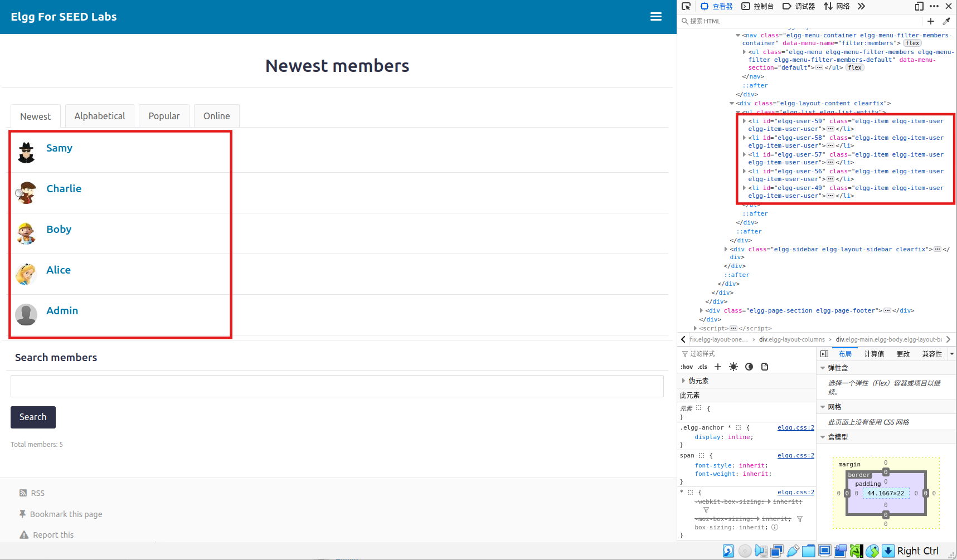
Task: Click Boby's avatar image
Action: pyautogui.click(x=26, y=233)
